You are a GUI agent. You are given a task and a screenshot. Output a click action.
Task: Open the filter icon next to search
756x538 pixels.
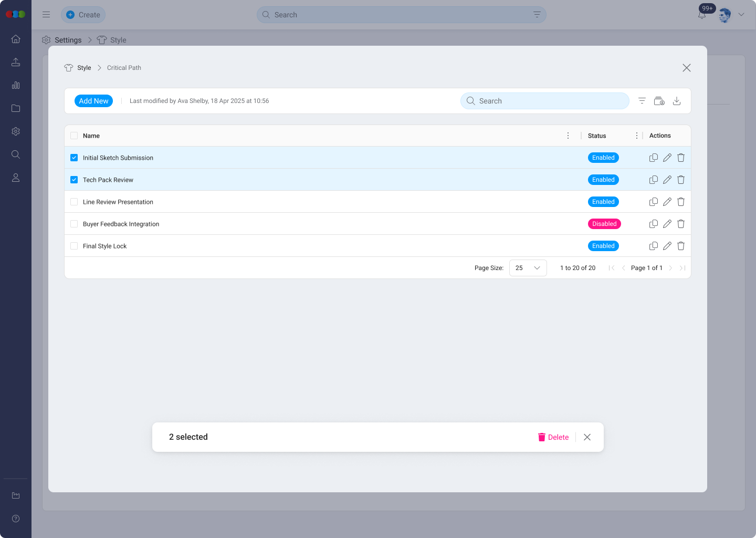point(642,100)
